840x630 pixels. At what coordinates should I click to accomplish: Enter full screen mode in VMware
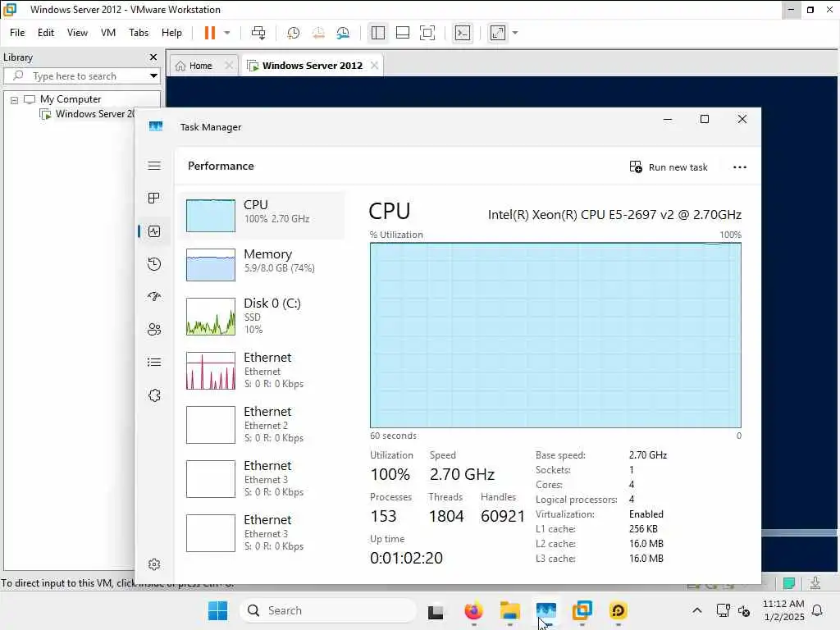click(427, 33)
